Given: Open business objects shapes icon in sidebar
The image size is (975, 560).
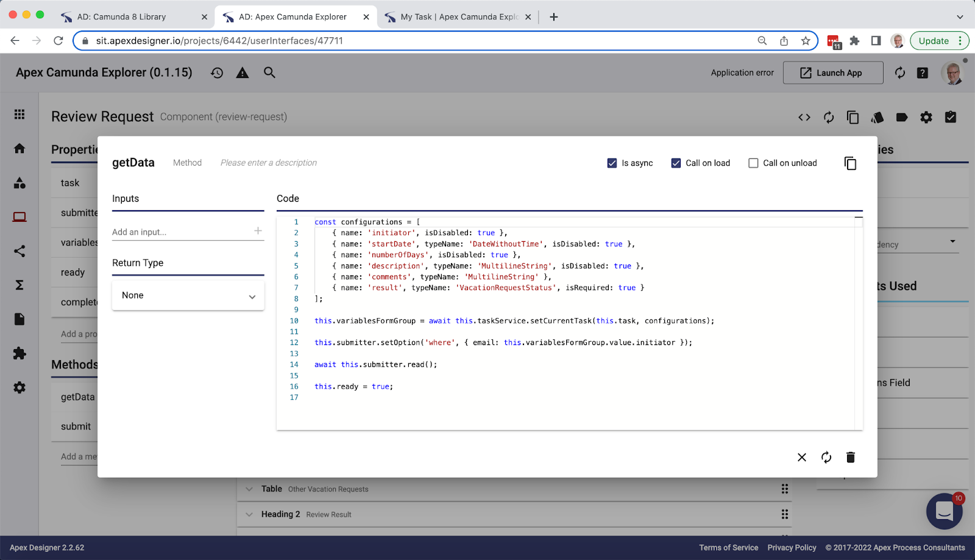Looking at the screenshot, I should click(19, 183).
